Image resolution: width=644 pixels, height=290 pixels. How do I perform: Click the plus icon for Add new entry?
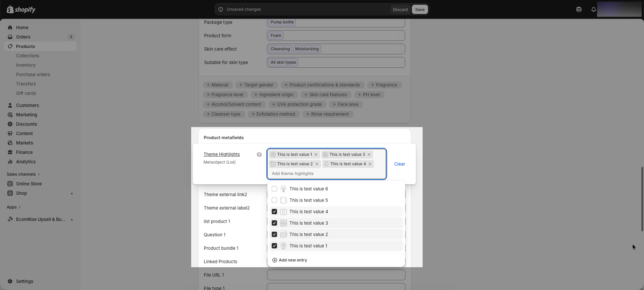click(275, 260)
